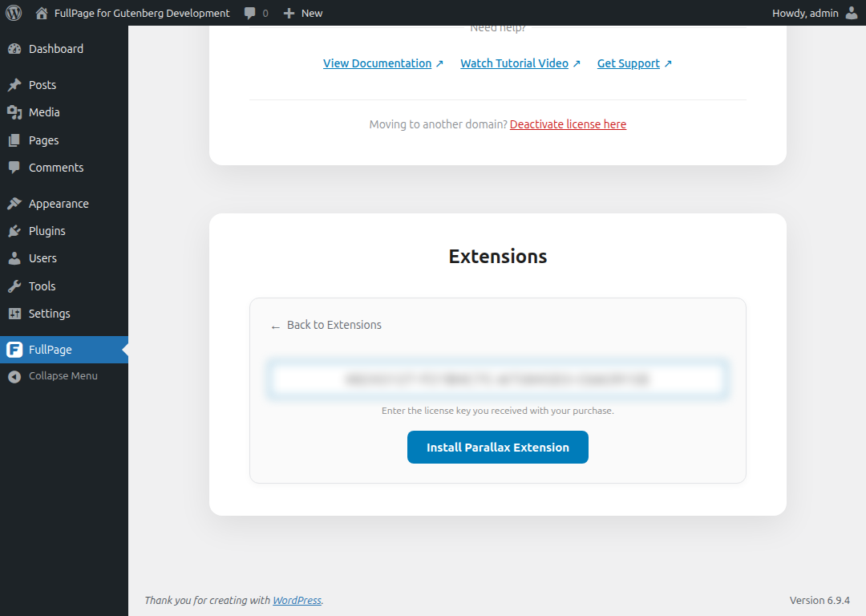The height and width of the screenshot is (616, 866).
Task: Click the Collapse Menu arrow icon
Action: coord(14,376)
